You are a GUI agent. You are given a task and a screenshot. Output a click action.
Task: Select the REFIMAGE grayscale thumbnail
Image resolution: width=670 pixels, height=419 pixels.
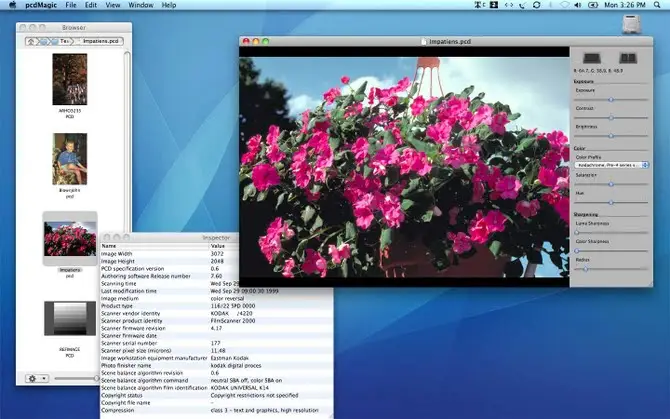[x=70, y=318]
